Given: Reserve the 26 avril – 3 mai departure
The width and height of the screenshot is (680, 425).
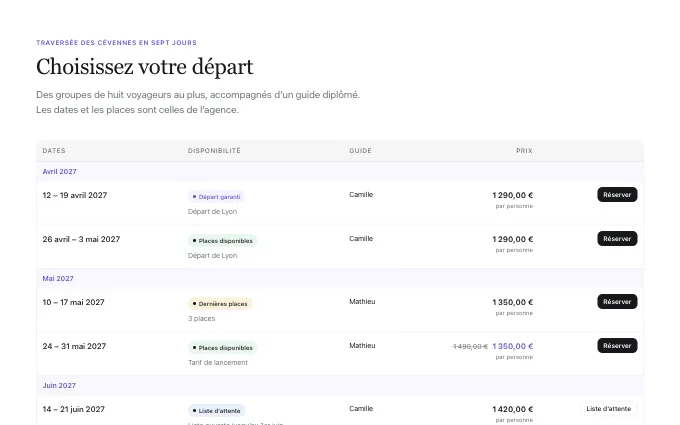Looking at the screenshot, I should point(617,239).
